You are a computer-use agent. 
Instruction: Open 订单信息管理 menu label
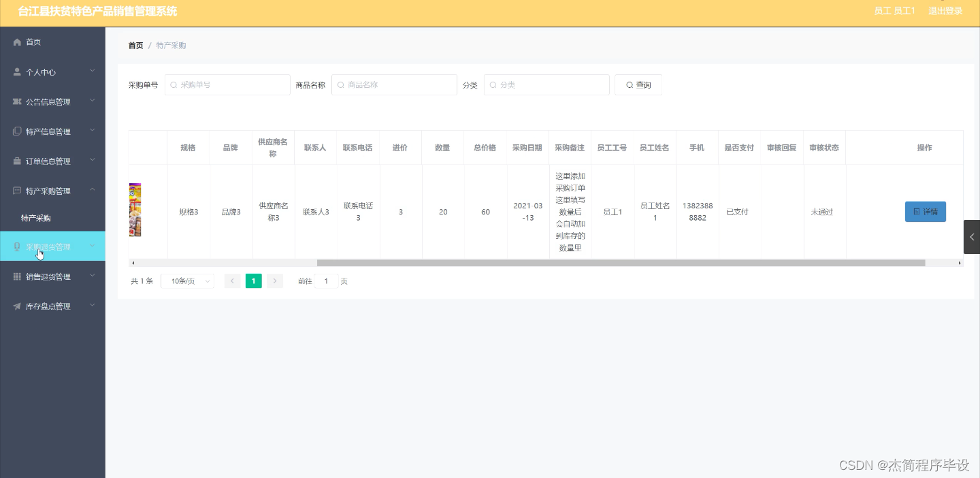(x=48, y=161)
